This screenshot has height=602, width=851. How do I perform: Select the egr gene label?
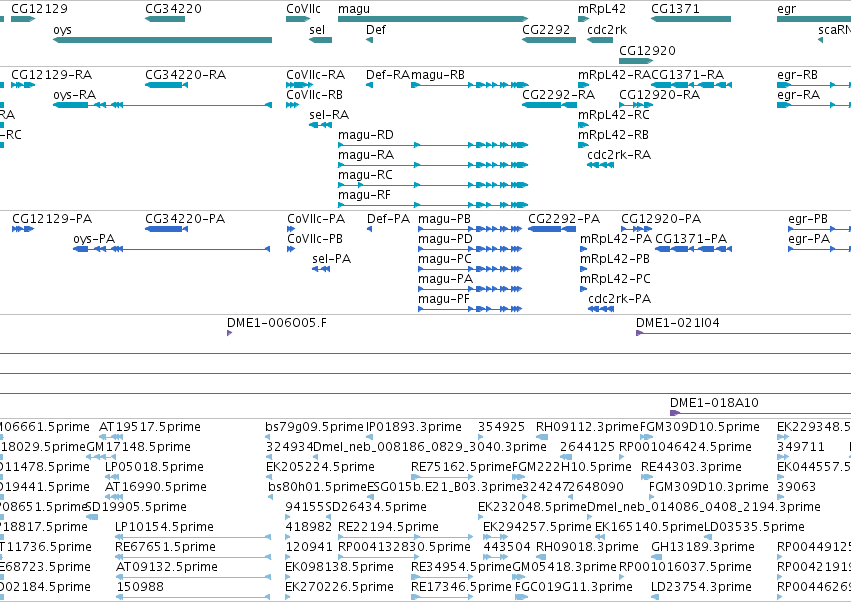coord(786,9)
